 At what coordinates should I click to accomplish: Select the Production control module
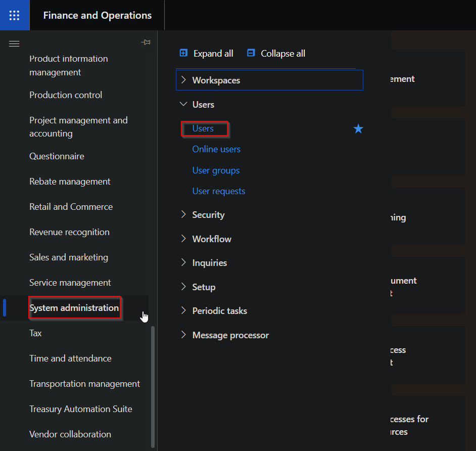(x=66, y=95)
